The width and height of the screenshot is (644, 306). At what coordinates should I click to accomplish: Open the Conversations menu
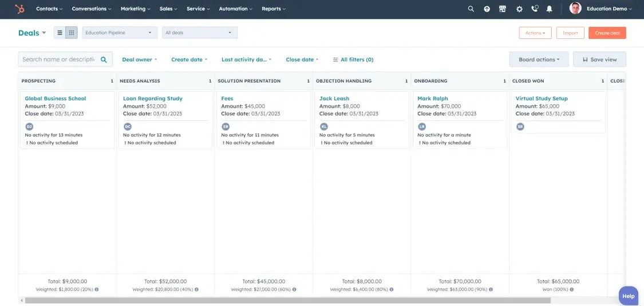(92, 9)
